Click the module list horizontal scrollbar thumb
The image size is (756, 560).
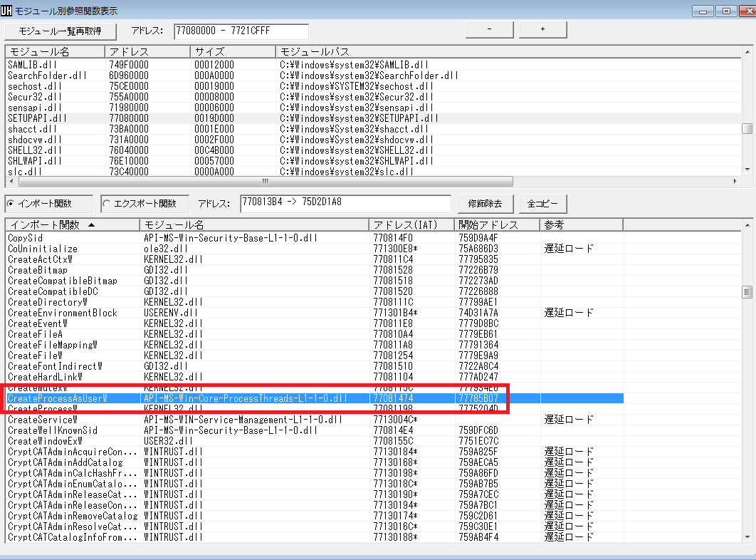click(x=266, y=182)
